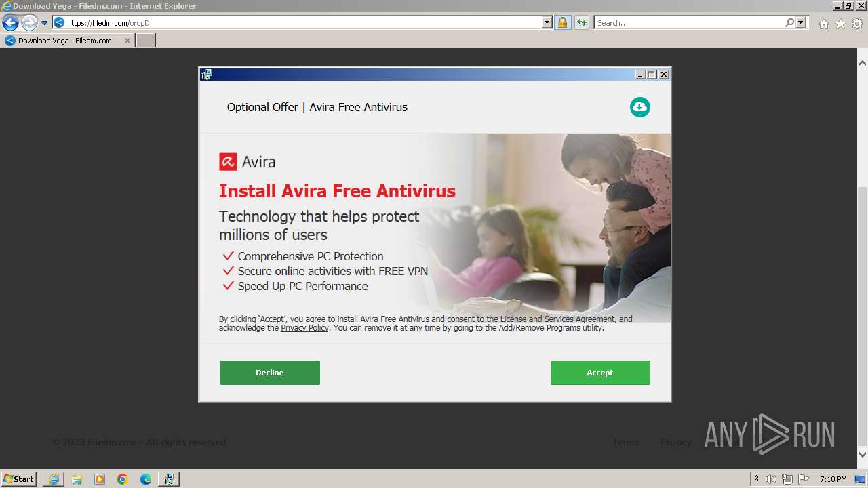The image size is (868, 488).
Task: Open the recent pages dropdown arrow
Action: coord(45,23)
